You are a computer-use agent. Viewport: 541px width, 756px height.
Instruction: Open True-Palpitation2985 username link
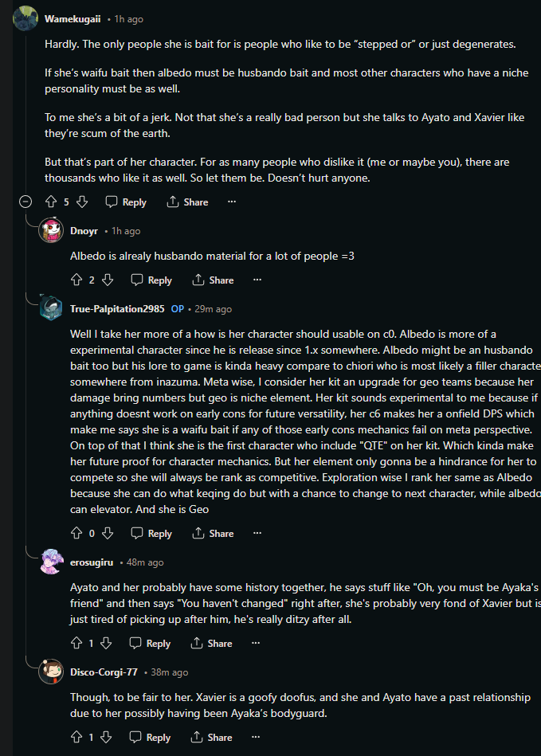click(116, 309)
